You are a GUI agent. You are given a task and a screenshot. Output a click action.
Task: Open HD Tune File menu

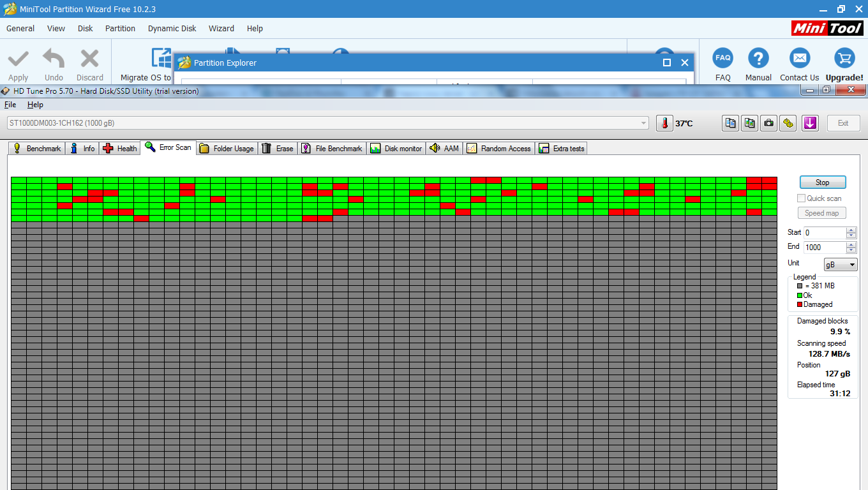click(10, 105)
